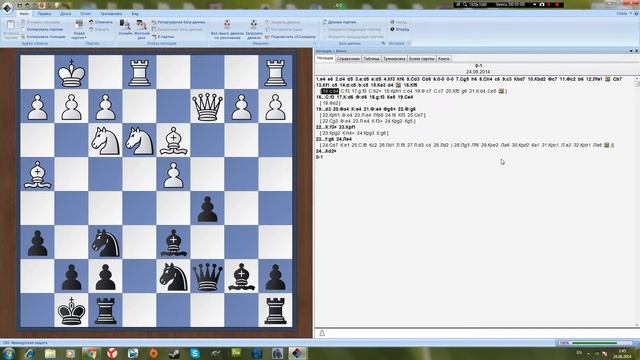Click the Копировать позицию command
This screenshot has width=640, height=360.
click(43, 36)
